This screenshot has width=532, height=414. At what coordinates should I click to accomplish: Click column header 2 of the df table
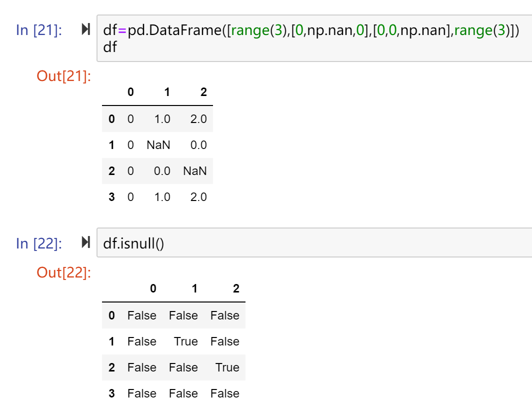click(203, 92)
